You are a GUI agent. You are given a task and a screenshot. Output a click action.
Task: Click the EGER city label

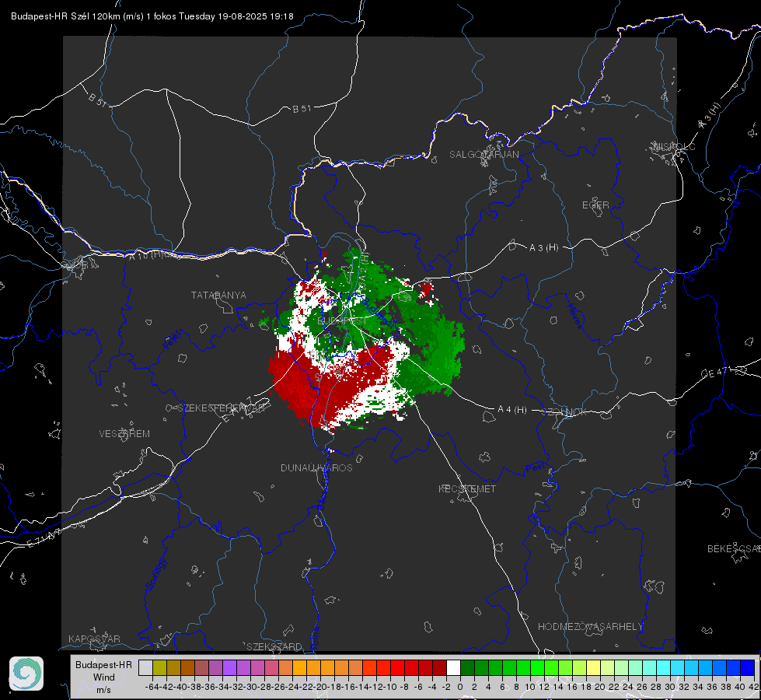[x=595, y=205]
